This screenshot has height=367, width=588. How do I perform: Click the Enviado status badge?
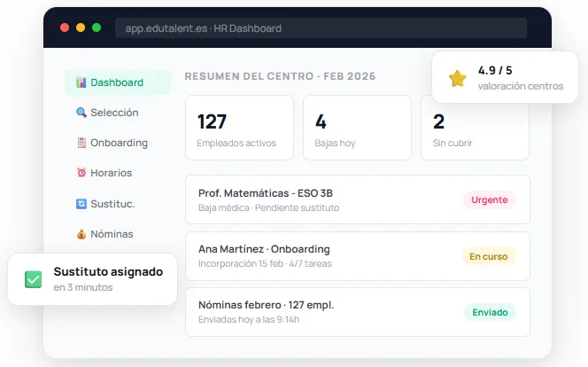[490, 312]
